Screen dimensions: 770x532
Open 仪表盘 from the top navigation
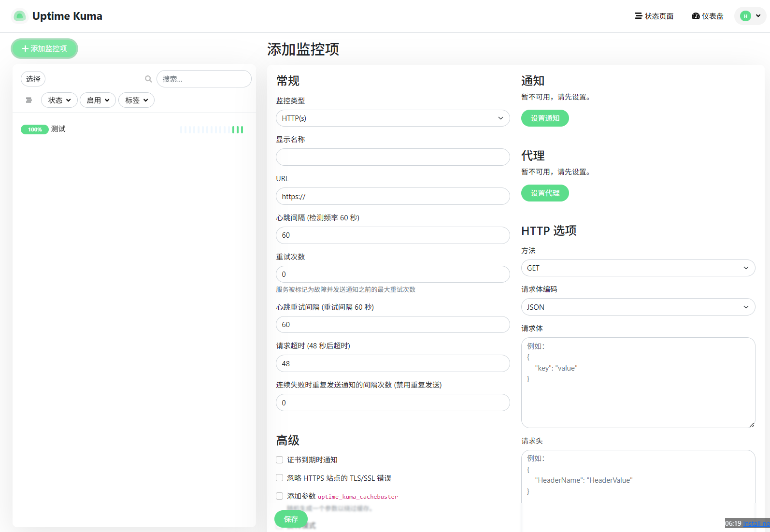tap(708, 16)
